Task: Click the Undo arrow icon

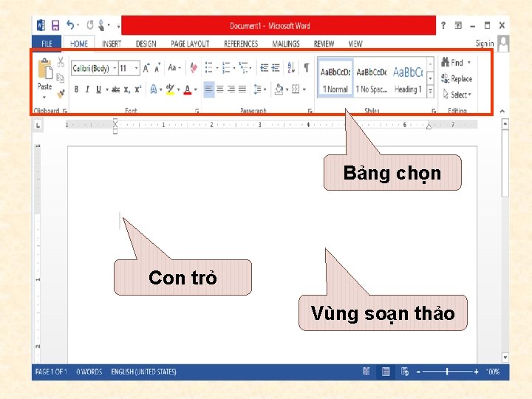Action: pos(70,25)
